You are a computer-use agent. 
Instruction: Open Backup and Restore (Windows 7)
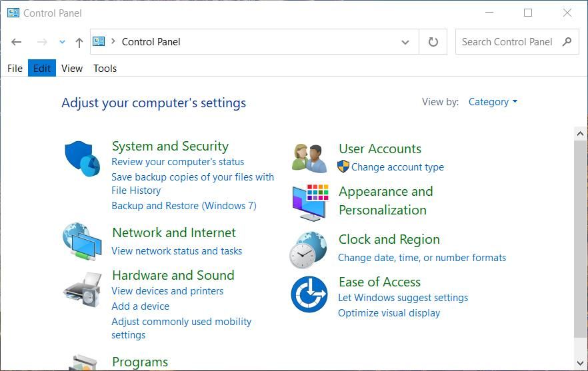click(x=184, y=206)
